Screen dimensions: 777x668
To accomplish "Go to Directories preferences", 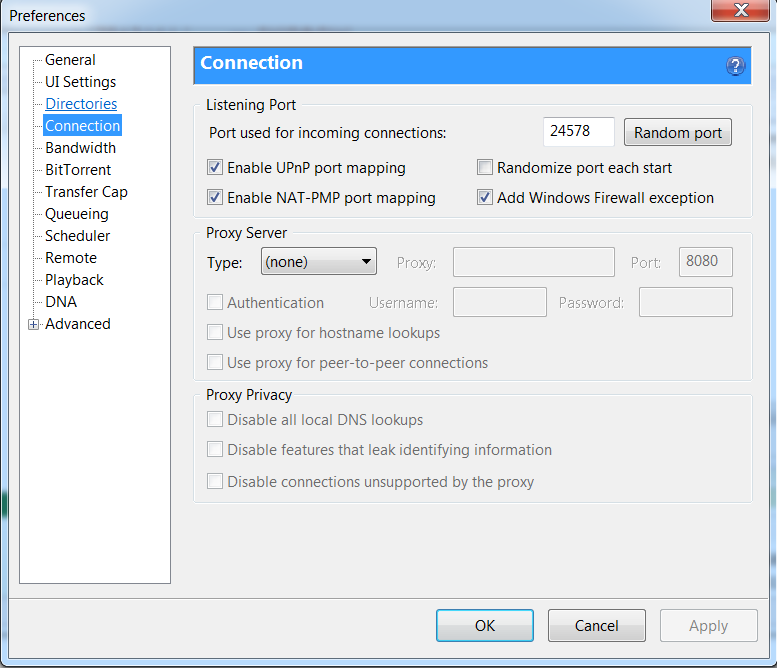I will click(81, 104).
